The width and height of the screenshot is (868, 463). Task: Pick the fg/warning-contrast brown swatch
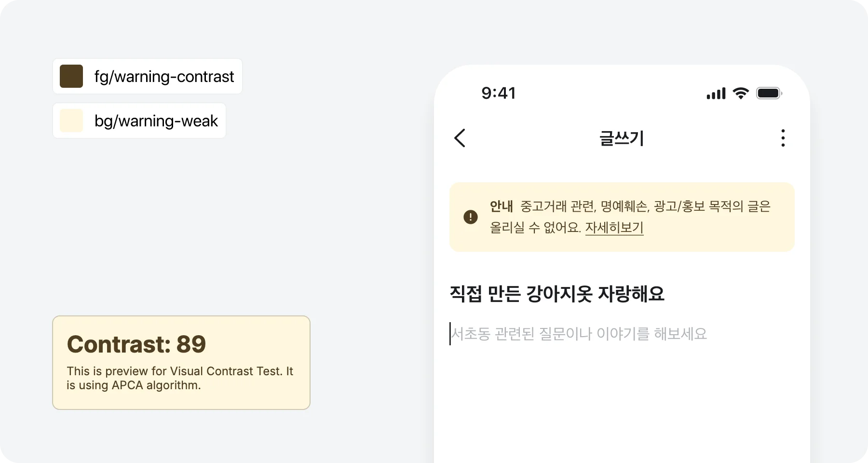click(71, 76)
